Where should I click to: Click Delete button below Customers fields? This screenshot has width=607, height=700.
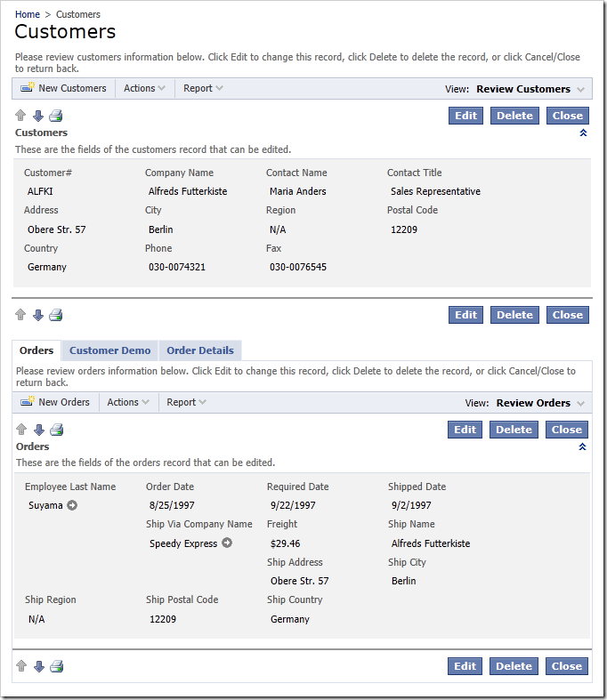coord(514,315)
